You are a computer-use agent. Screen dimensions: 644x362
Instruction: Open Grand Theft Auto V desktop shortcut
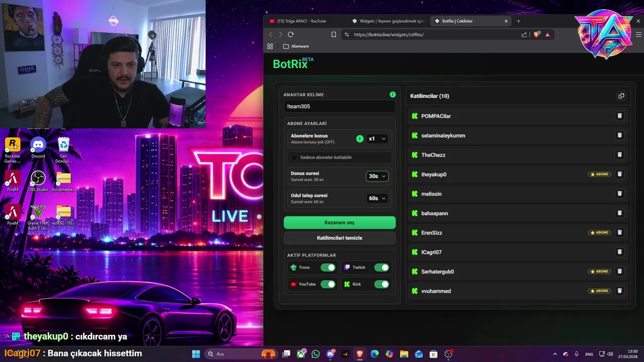coord(38,217)
